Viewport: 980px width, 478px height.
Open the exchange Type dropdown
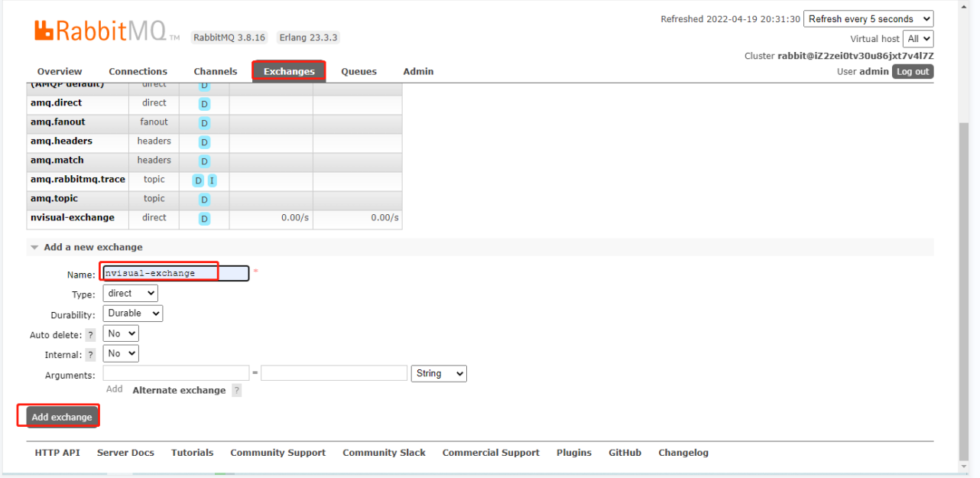[x=130, y=294]
